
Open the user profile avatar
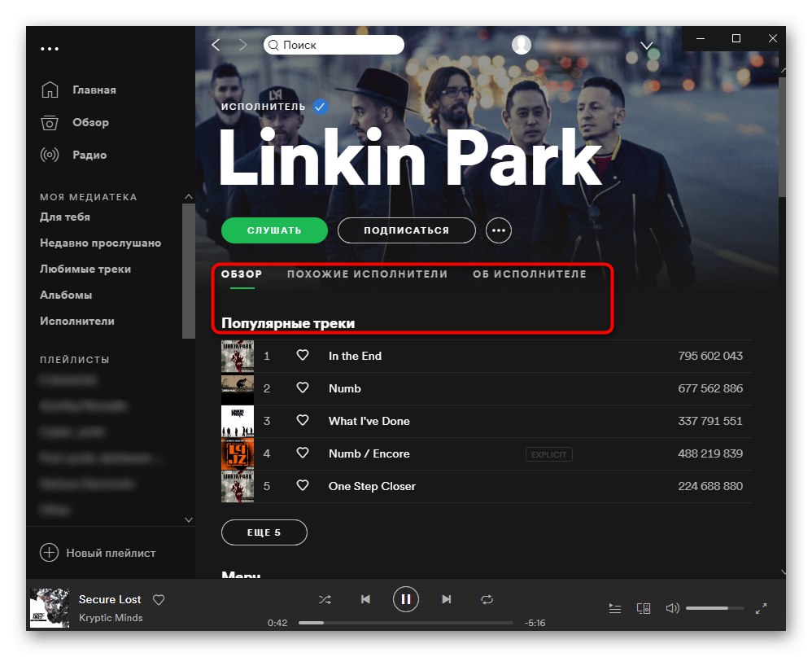[x=521, y=45]
